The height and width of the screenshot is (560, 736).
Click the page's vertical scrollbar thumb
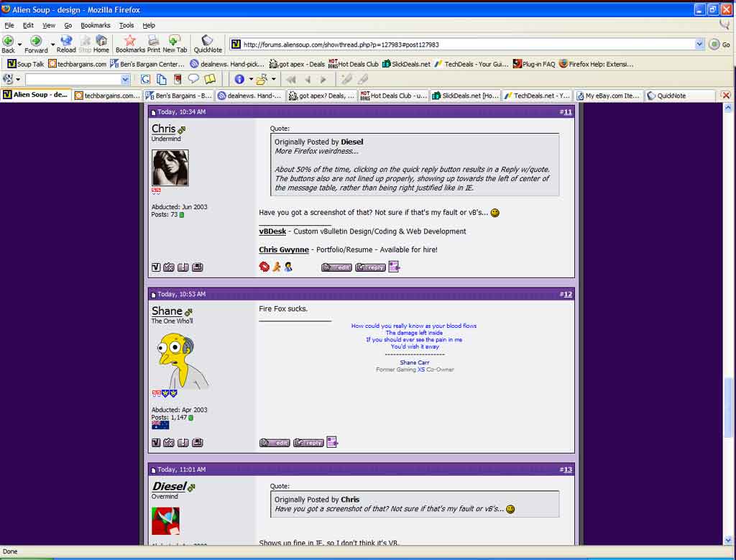click(727, 406)
